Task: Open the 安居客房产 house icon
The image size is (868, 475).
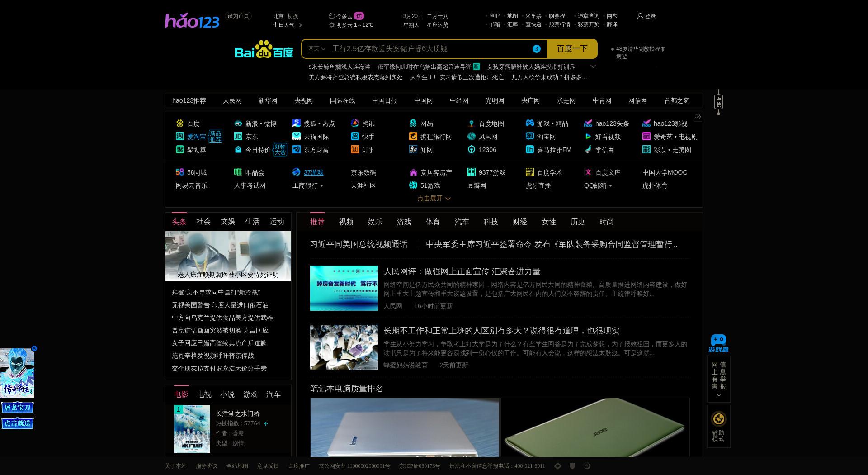Action: click(413, 172)
